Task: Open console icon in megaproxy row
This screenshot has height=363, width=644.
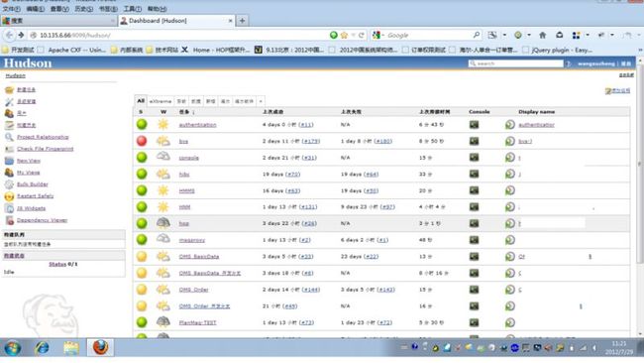Action: tap(474, 240)
